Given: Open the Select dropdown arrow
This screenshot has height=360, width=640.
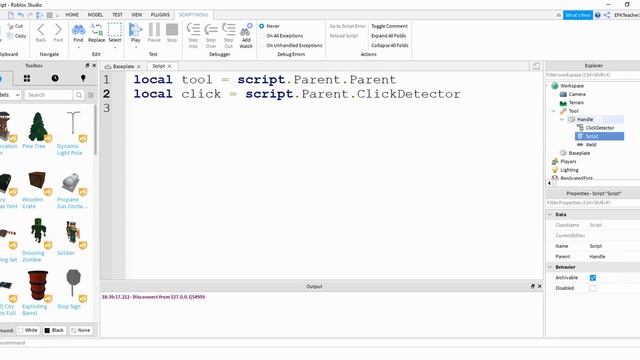Looking at the screenshot, I should point(115,47).
